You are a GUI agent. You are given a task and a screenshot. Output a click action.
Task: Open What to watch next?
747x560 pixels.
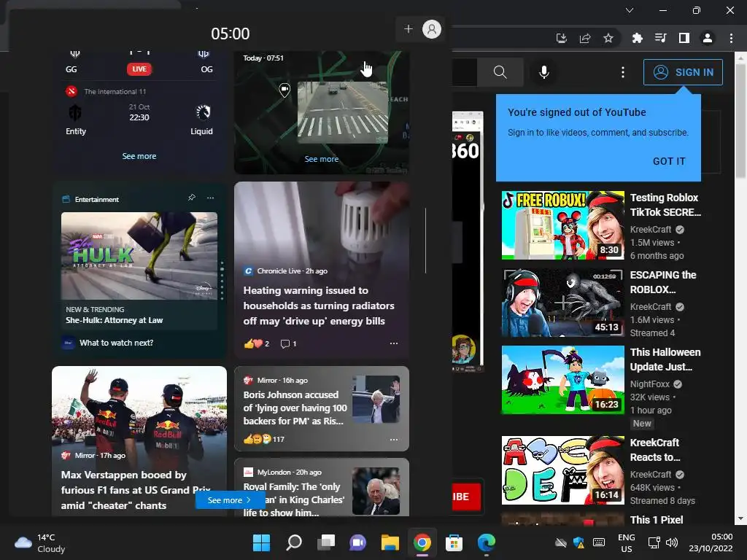point(116,343)
